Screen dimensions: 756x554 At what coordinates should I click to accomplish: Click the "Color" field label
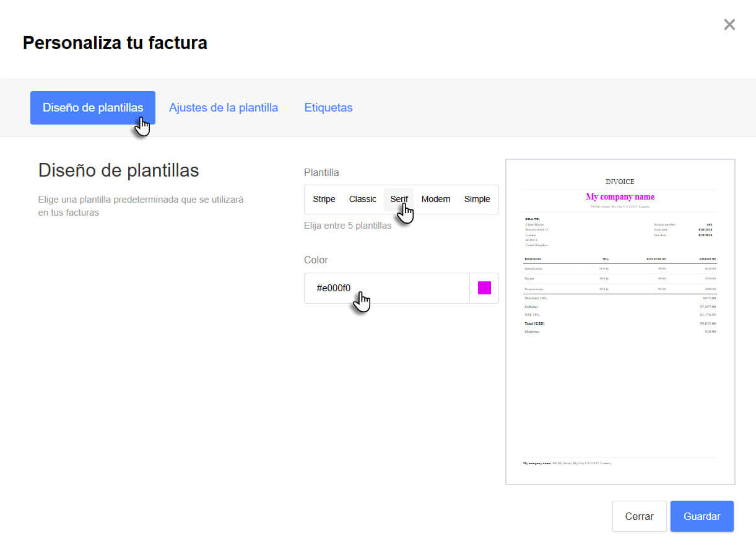[x=316, y=260]
